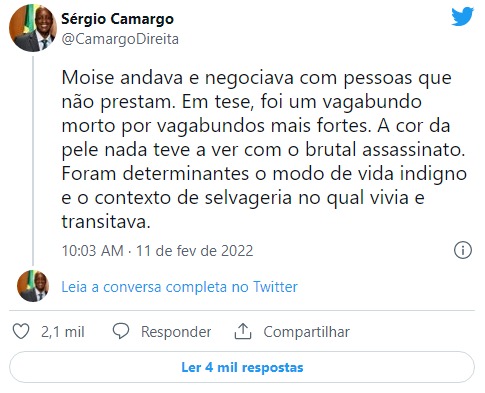Open 'Ler 4 mil respostas' button
This screenshot has width=485, height=393.
(242, 367)
